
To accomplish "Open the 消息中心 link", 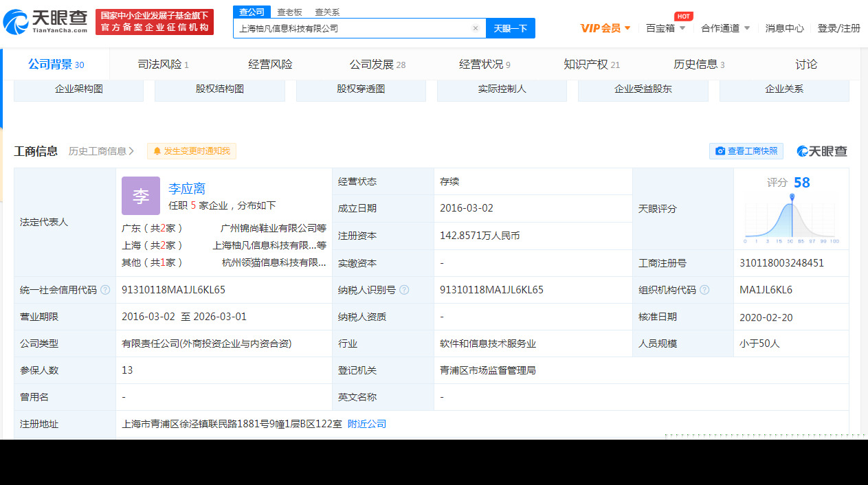I will (x=785, y=28).
